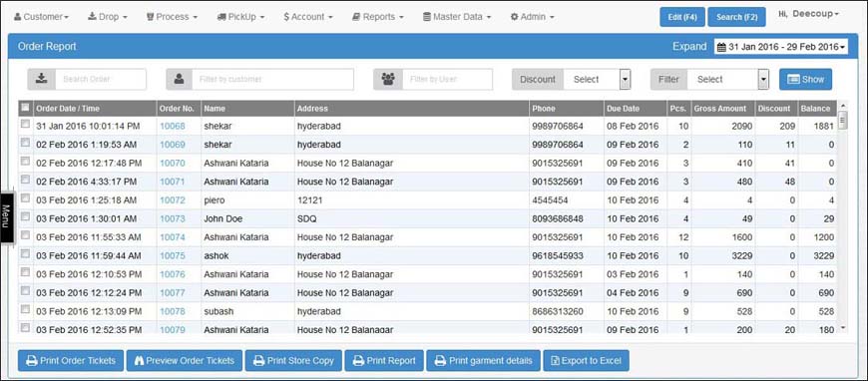Select all orders with header checkbox

pos(26,108)
